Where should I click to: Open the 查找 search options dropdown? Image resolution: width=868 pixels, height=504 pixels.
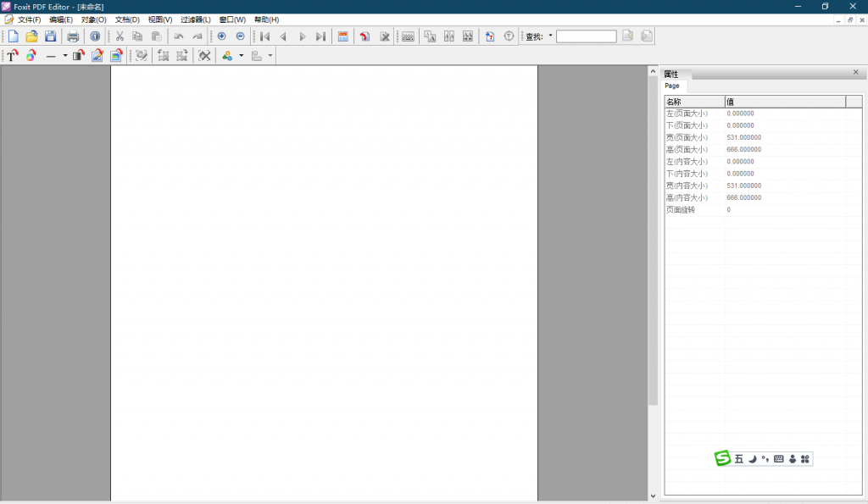pos(550,36)
